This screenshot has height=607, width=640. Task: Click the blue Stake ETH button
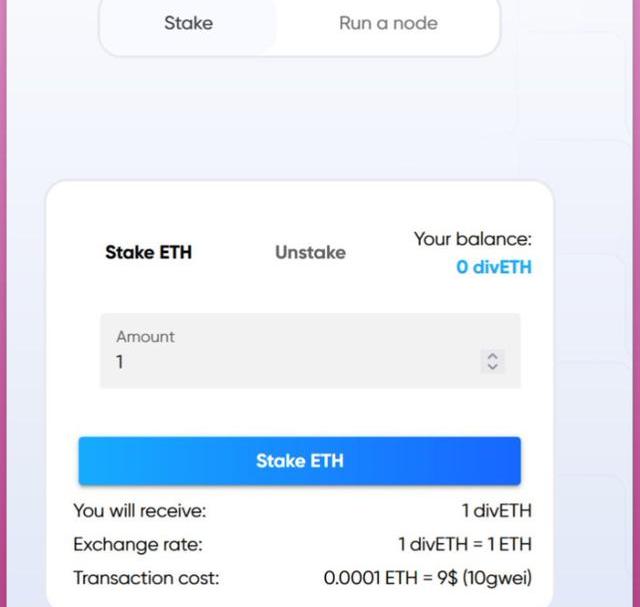(300, 461)
